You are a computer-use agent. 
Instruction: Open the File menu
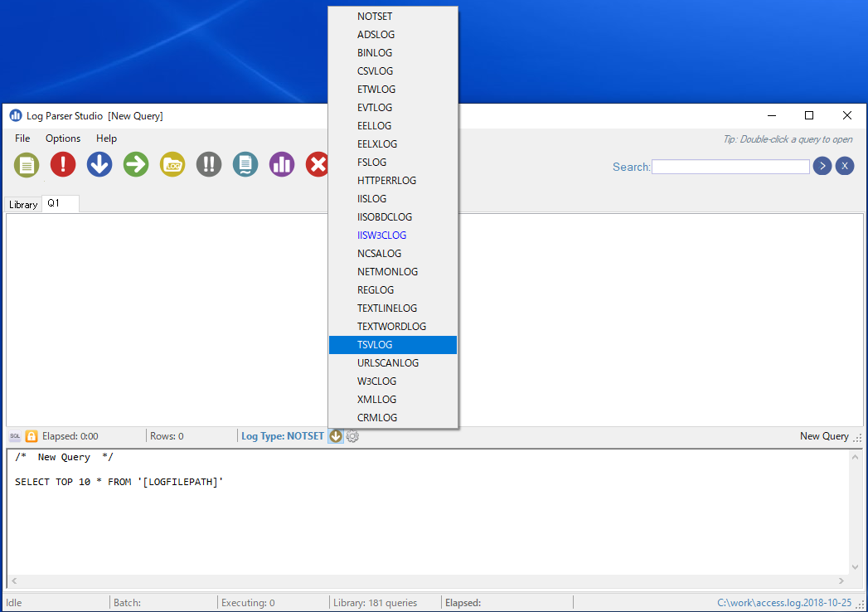pyautogui.click(x=22, y=138)
